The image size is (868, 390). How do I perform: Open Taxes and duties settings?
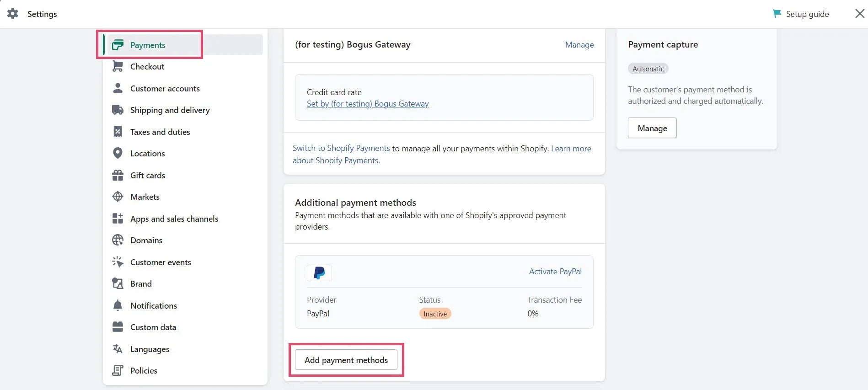point(160,132)
